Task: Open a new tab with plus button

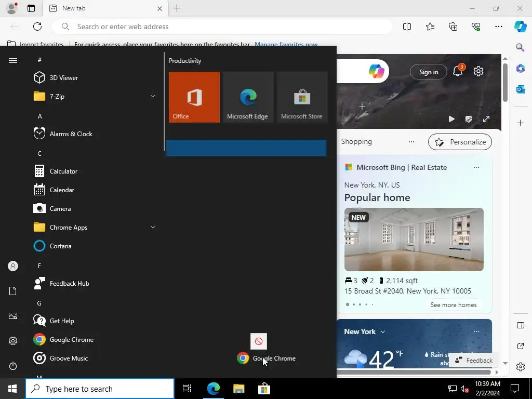Action: (177, 8)
